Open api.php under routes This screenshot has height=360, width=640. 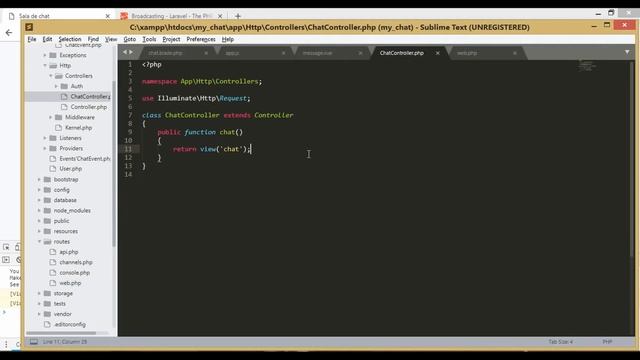coord(69,252)
